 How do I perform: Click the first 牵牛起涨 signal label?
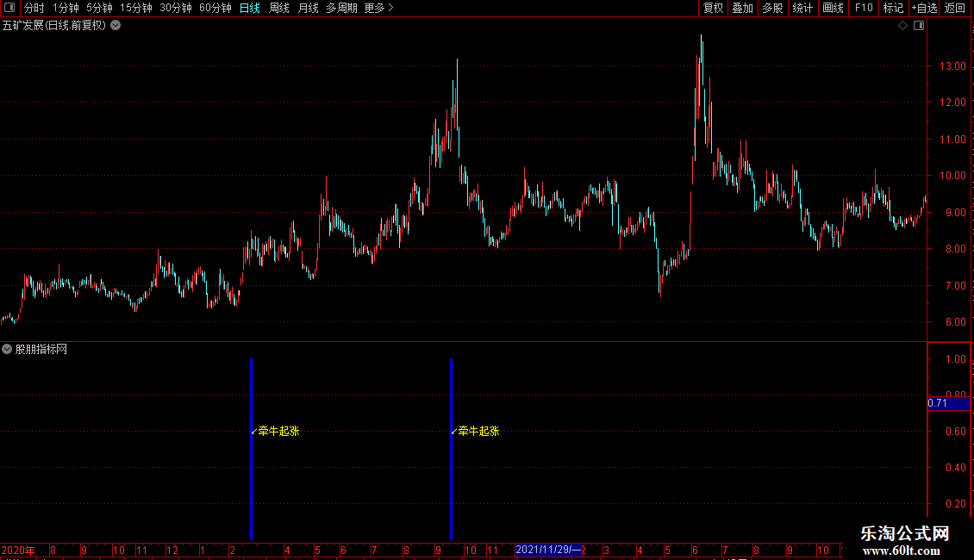pos(278,431)
